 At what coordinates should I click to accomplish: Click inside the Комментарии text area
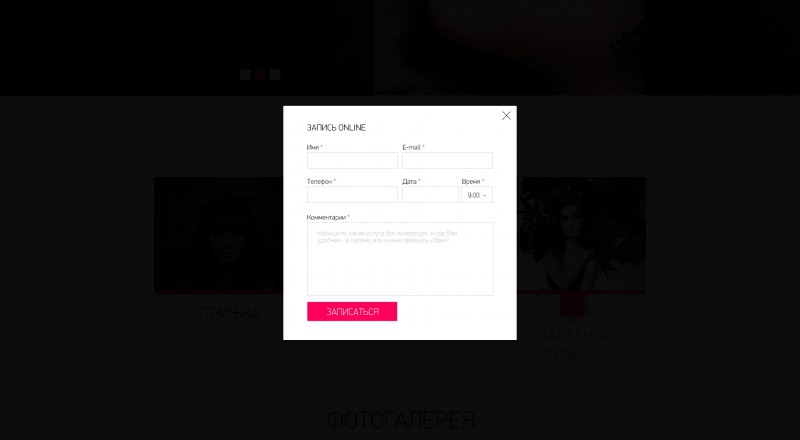[x=400, y=259]
